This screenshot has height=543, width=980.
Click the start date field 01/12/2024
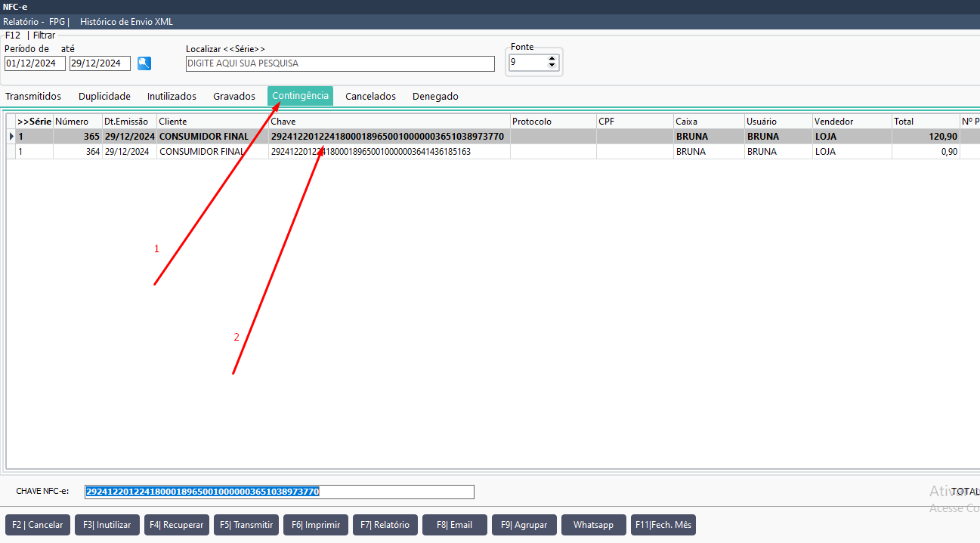pos(35,63)
